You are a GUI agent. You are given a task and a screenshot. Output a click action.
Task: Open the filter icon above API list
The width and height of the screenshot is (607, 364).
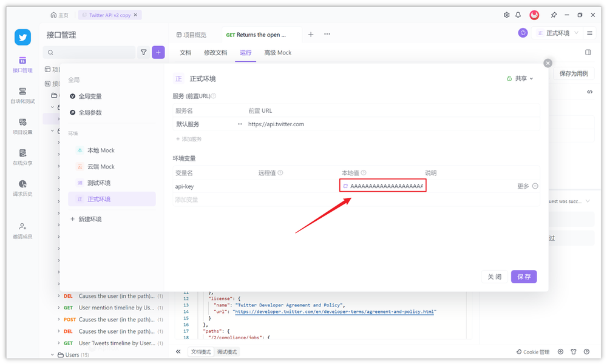pyautogui.click(x=143, y=52)
